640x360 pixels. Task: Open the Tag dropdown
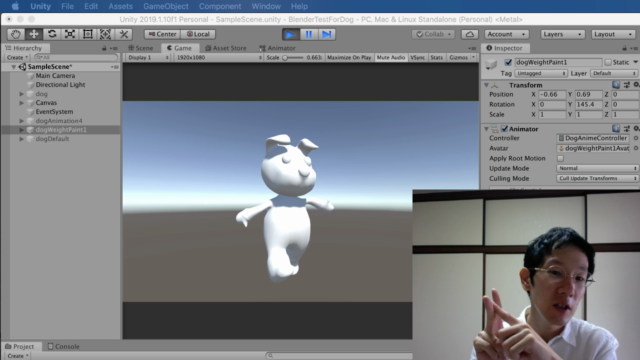[541, 73]
